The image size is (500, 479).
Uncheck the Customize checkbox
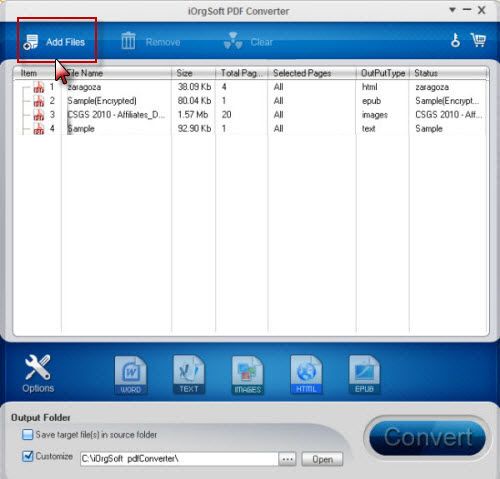[27, 456]
